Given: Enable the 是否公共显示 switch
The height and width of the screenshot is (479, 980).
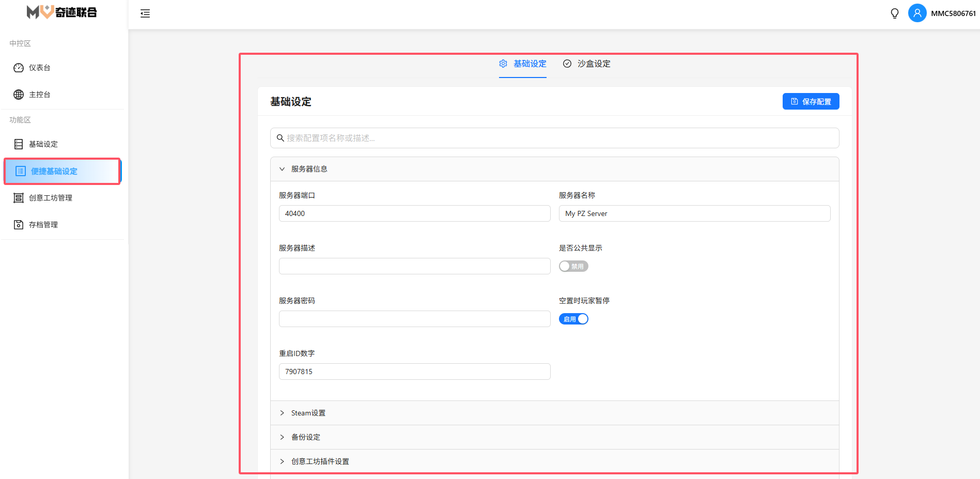Looking at the screenshot, I should [573, 267].
